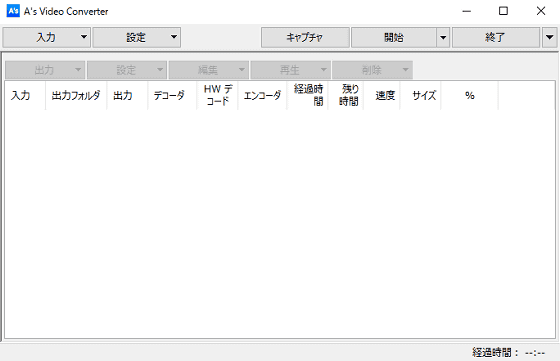Click the greyed 設定 button in the list toolbar

(x=127, y=70)
